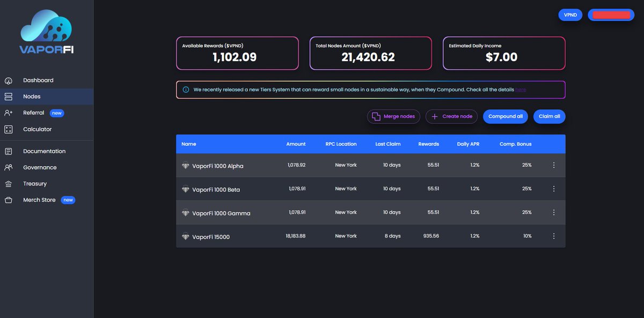
Task: Select Nodes in the sidebar
Action: (47, 97)
